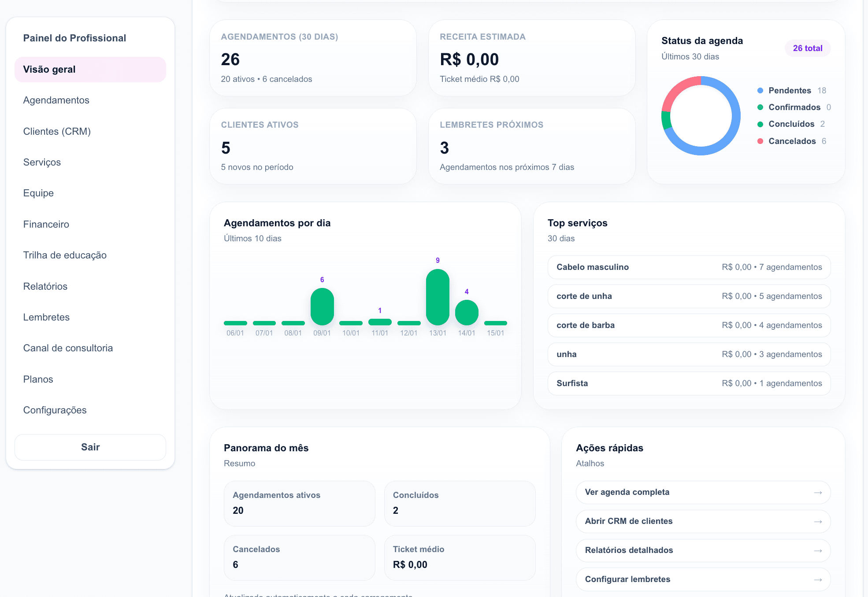Expand the Surfista service row

click(689, 383)
